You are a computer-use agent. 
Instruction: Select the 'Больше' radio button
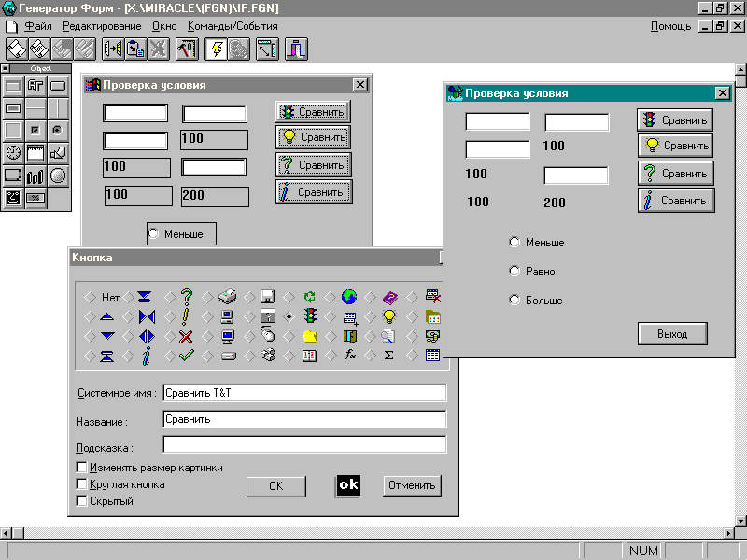[x=514, y=301]
